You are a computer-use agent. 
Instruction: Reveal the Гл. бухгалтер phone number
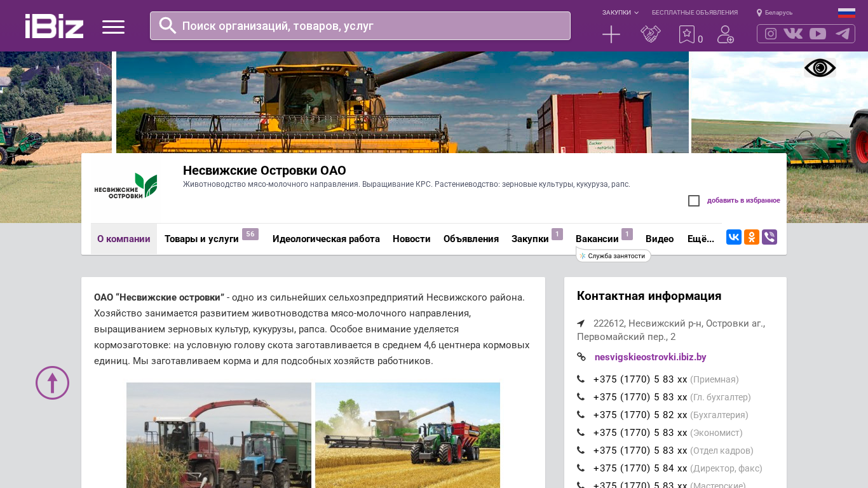[640, 397]
